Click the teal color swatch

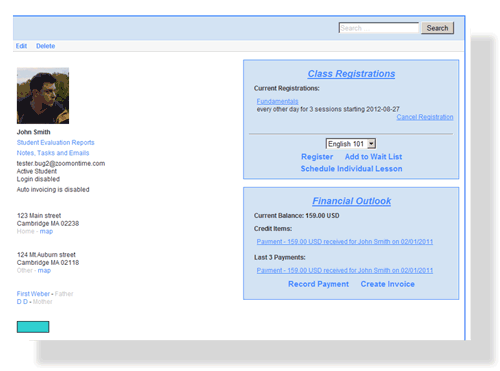tap(33, 327)
